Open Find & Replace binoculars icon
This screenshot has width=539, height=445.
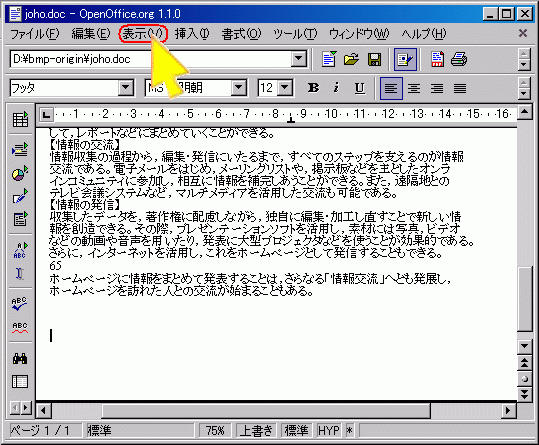click(20, 359)
